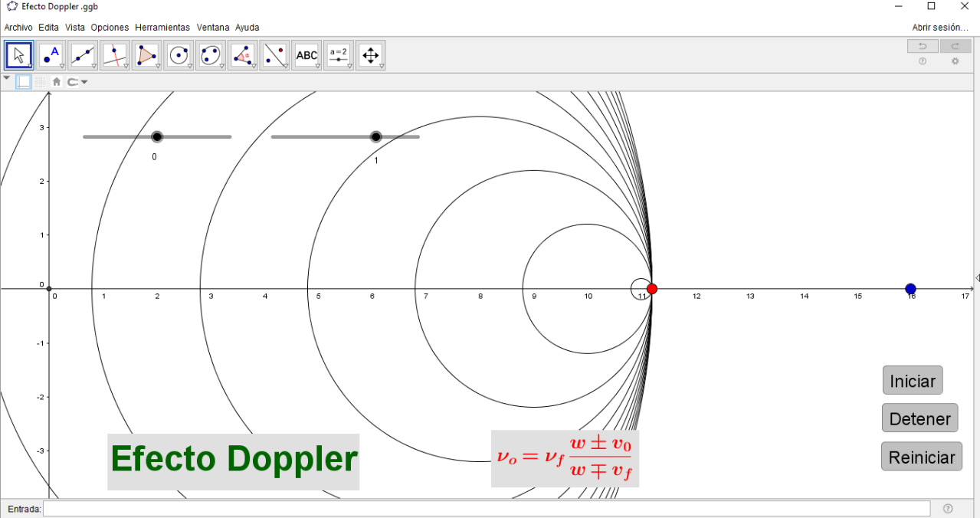
Task: Reset view with the home icon
Action: 57,82
